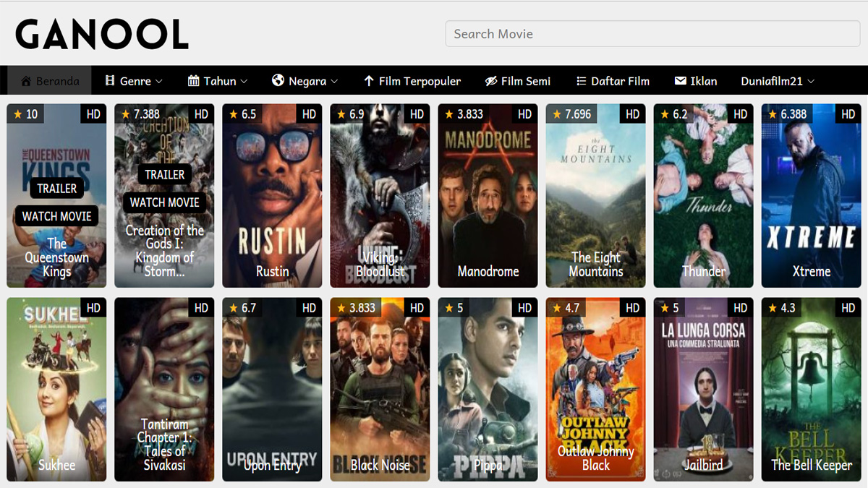
Task: Select the globe icon beside Negara
Action: click(x=277, y=81)
